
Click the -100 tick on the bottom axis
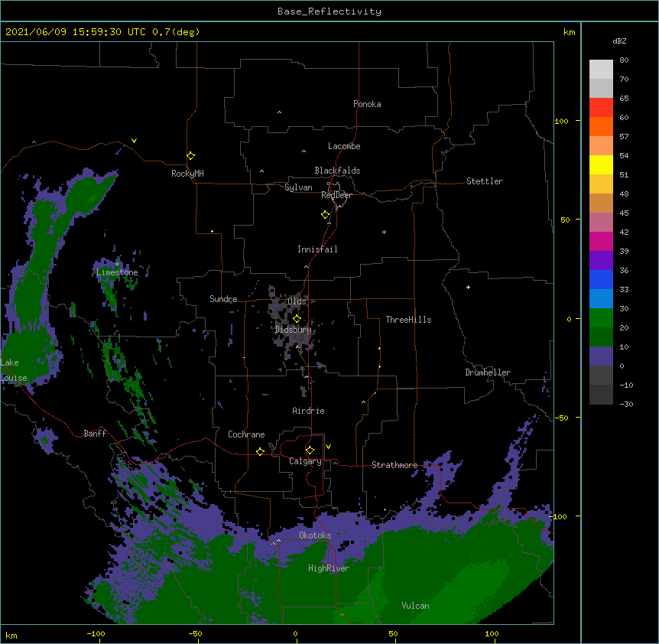click(x=96, y=633)
